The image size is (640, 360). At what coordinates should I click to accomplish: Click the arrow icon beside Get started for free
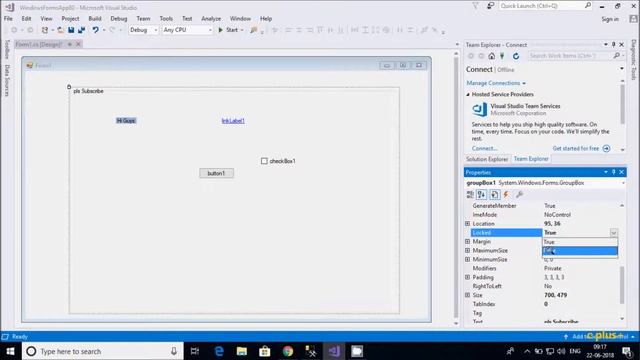click(607, 149)
